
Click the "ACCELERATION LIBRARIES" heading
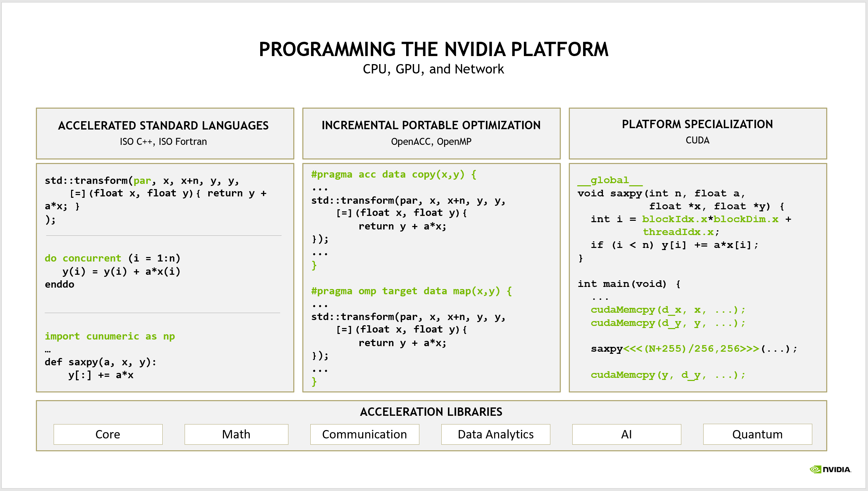coord(431,412)
